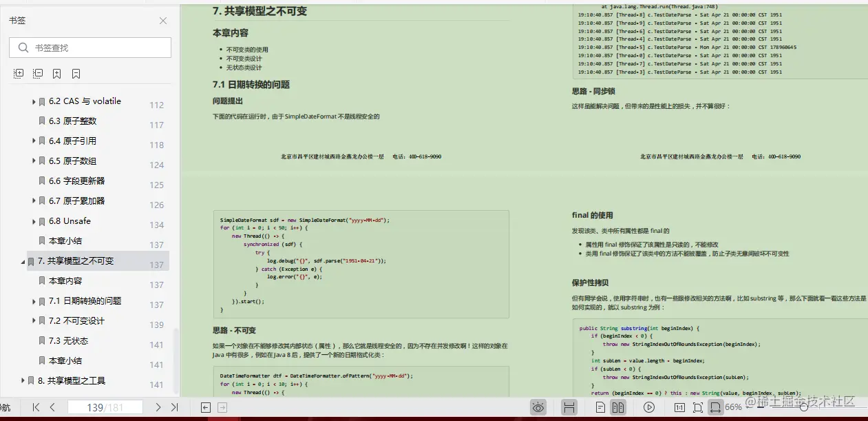Select the 书签 panel tab
This screenshot has height=421, width=868.
click(17, 20)
